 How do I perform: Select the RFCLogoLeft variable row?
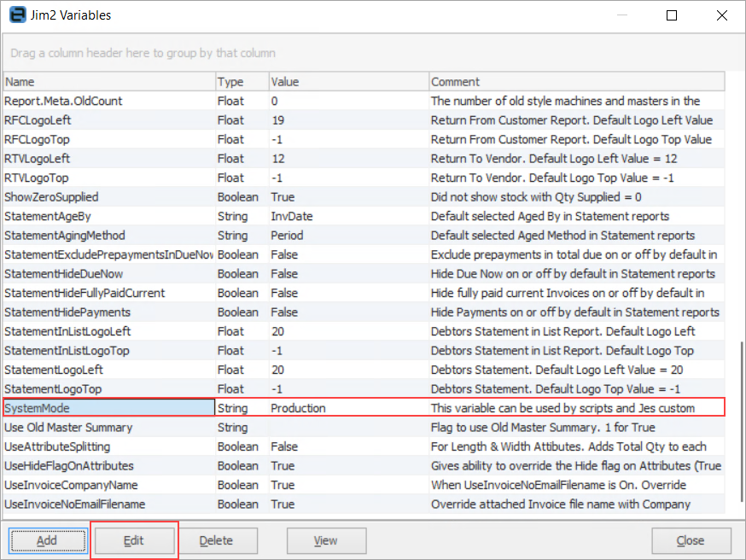pos(108,120)
